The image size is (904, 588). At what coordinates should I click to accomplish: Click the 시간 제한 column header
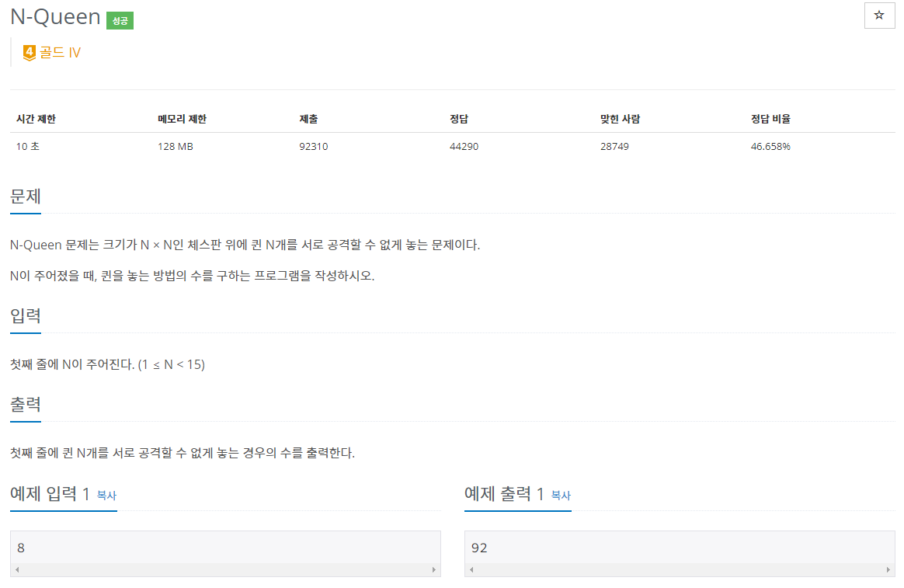36,119
